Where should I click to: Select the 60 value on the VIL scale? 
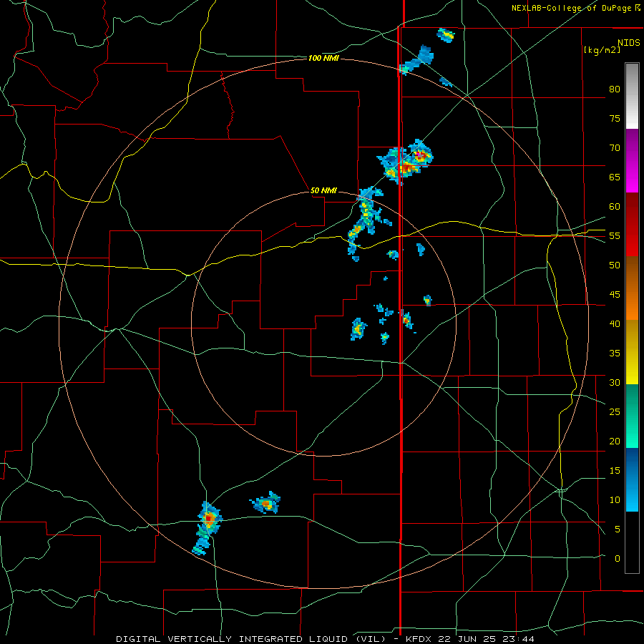(x=615, y=207)
